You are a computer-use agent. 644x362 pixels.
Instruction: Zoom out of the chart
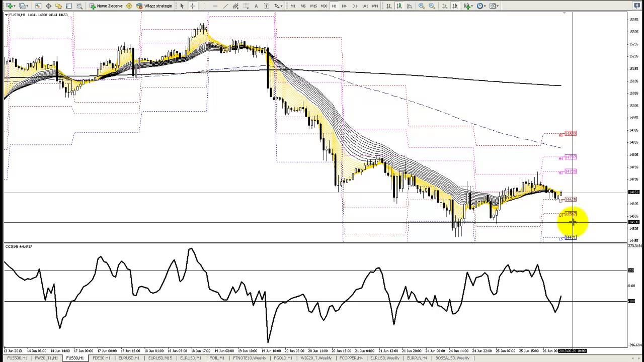click(x=432, y=6)
